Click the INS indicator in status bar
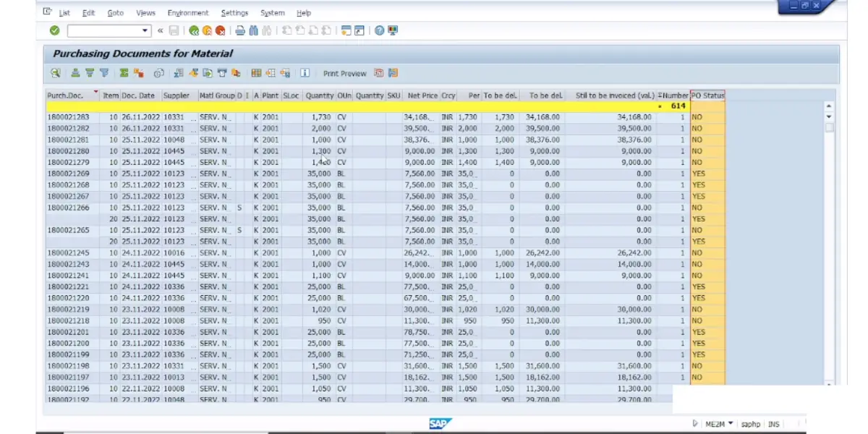 [774, 424]
